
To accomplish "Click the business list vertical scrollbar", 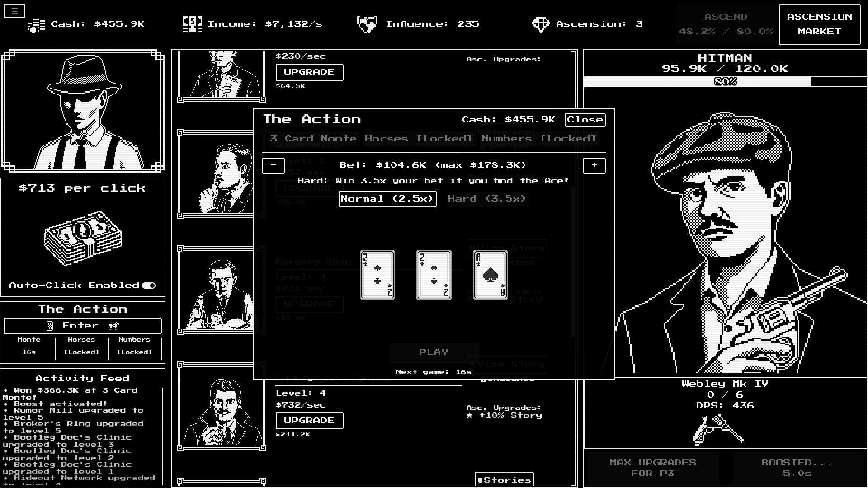I will pos(574,268).
